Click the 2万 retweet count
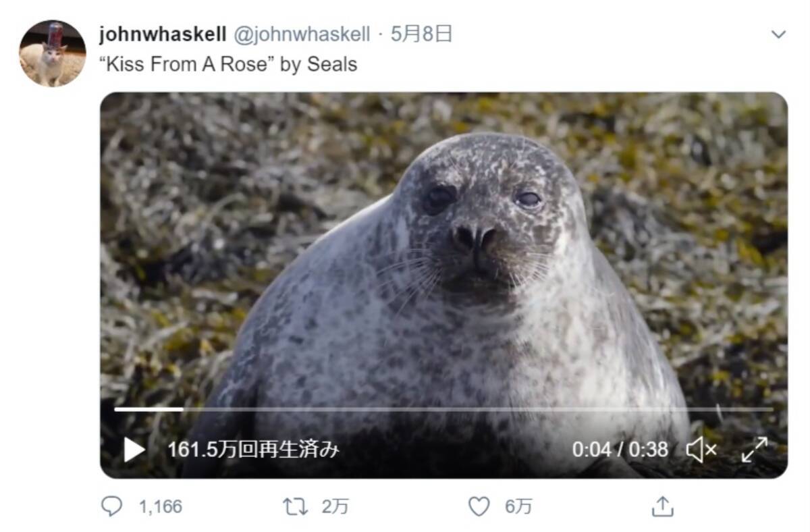 (x=335, y=506)
